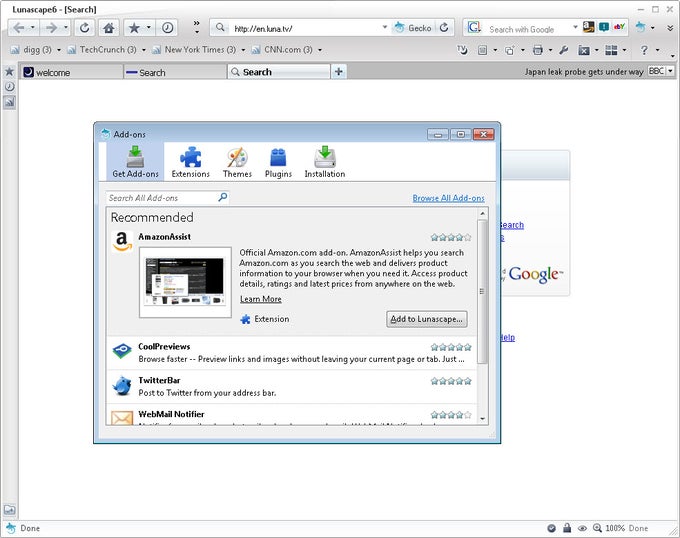Click the reload icon next to Gecko
This screenshot has width=680, height=538.
(444, 28)
